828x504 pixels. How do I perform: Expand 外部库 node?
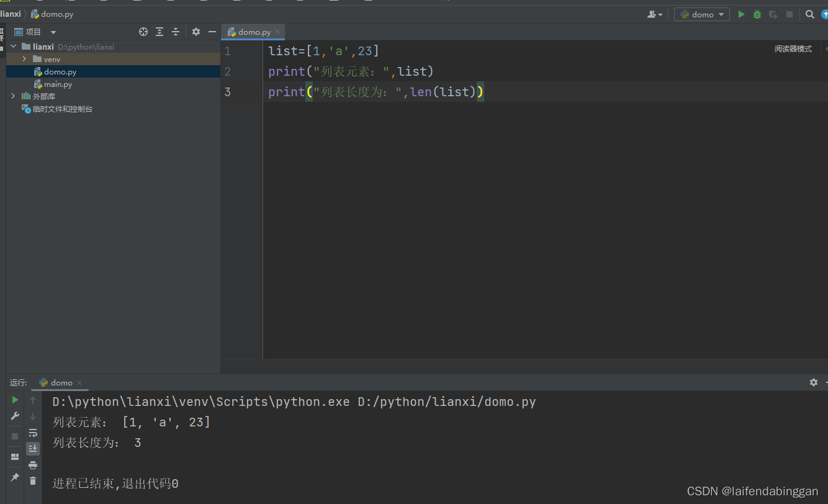pos(13,96)
